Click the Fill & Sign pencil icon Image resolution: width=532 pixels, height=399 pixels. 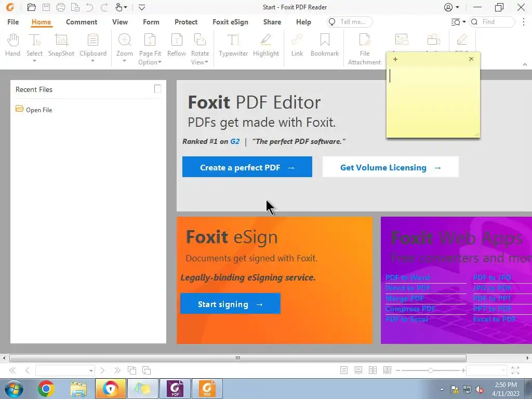point(462,39)
